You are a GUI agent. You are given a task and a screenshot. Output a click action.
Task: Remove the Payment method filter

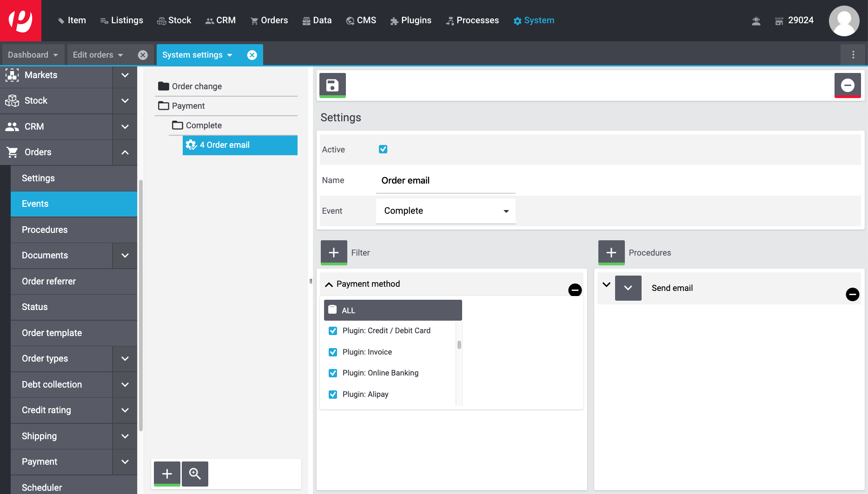click(x=575, y=290)
